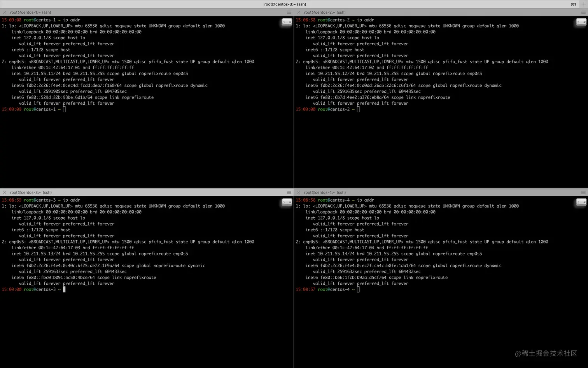588x368 pixels.
Task: Click inet6 fe80::6b7d:4ee2:a376:eb8a/64 line
Action: [x=378, y=97]
